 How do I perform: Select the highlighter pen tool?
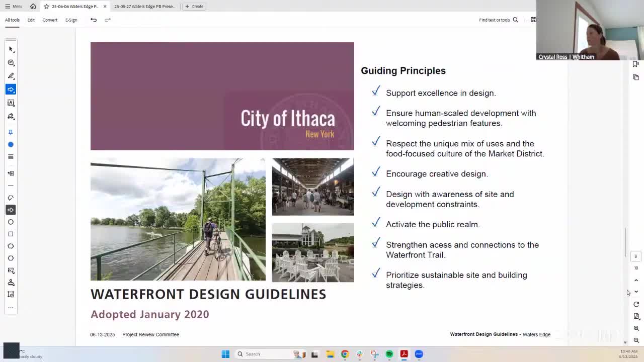coord(11,76)
